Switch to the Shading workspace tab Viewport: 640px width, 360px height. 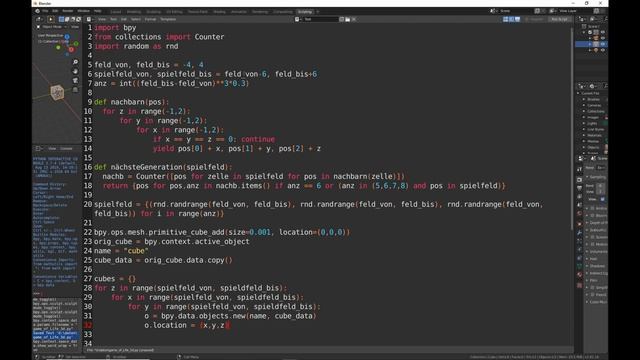(x=219, y=12)
